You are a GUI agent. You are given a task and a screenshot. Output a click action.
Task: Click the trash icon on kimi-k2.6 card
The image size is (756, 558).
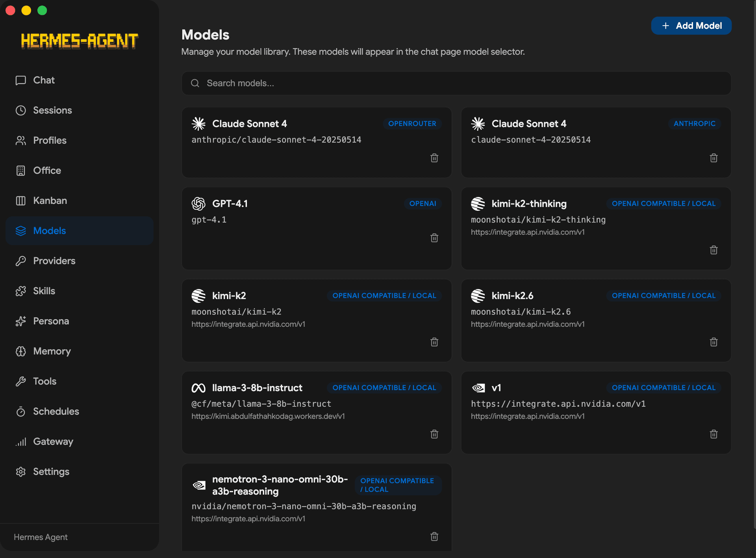[x=713, y=342]
